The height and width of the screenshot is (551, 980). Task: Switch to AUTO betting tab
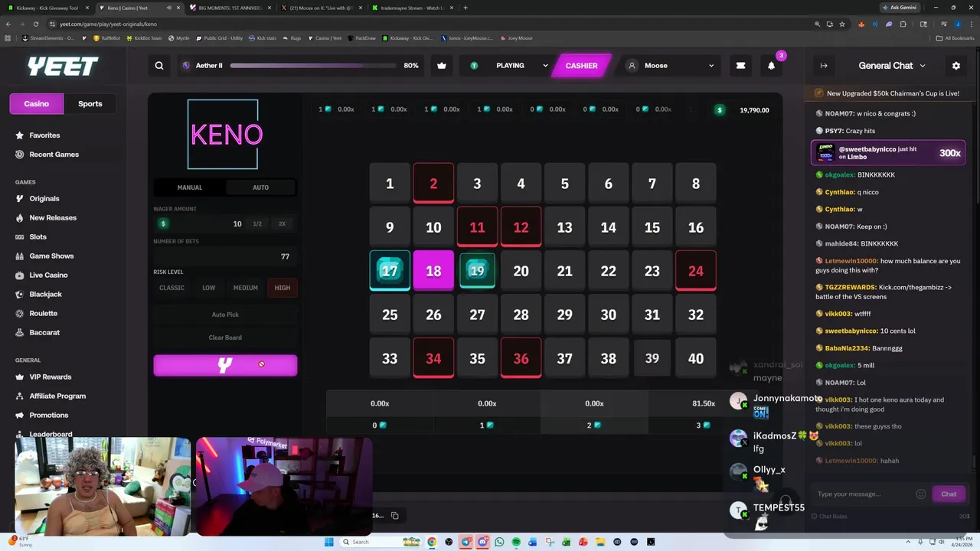tap(261, 187)
